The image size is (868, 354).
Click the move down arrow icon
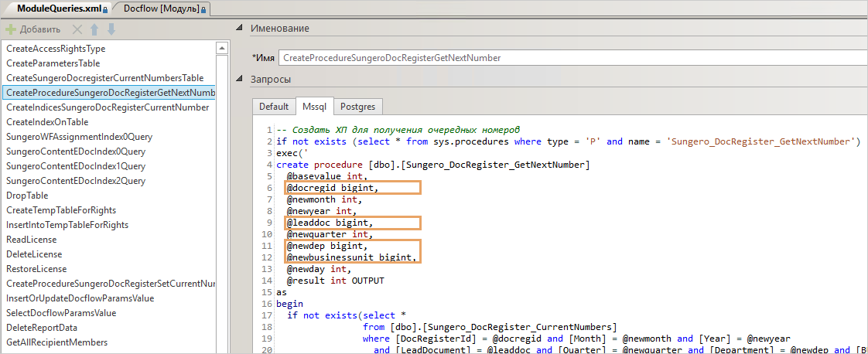click(x=111, y=29)
